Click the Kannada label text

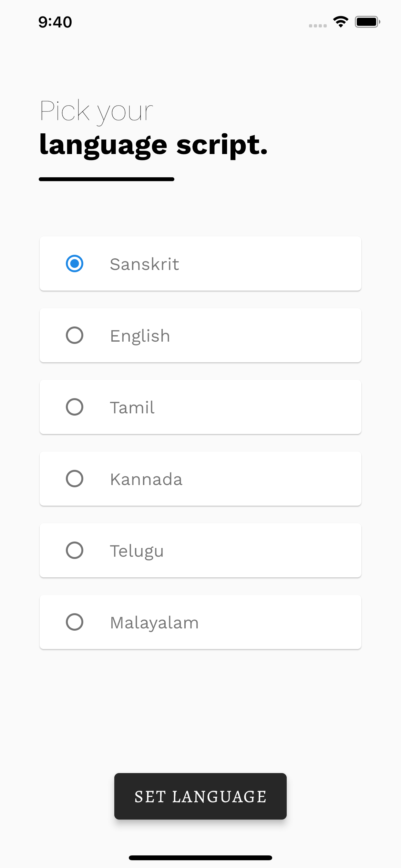tap(146, 479)
